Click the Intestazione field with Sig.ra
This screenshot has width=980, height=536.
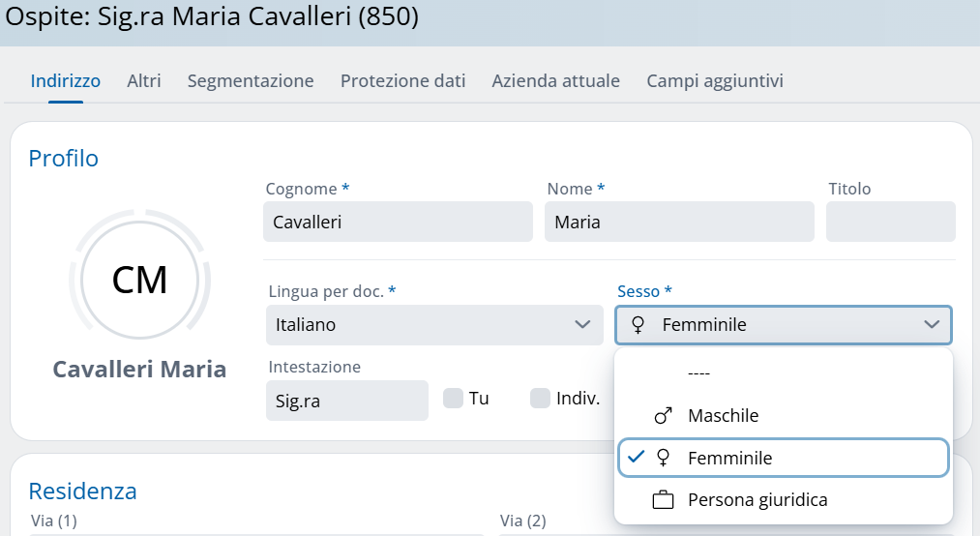[346, 401]
